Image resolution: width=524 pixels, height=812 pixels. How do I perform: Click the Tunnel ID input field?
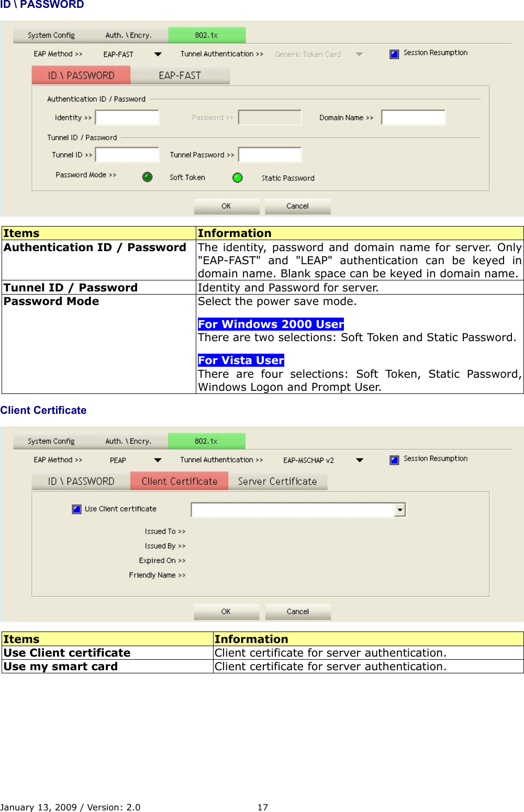[127, 154]
